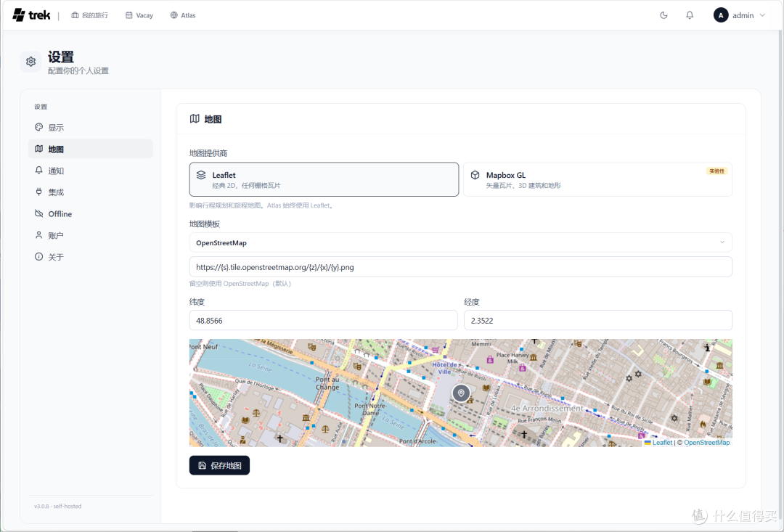Click the person icon next to 账户
This screenshot has height=532, width=784.
pyautogui.click(x=38, y=235)
